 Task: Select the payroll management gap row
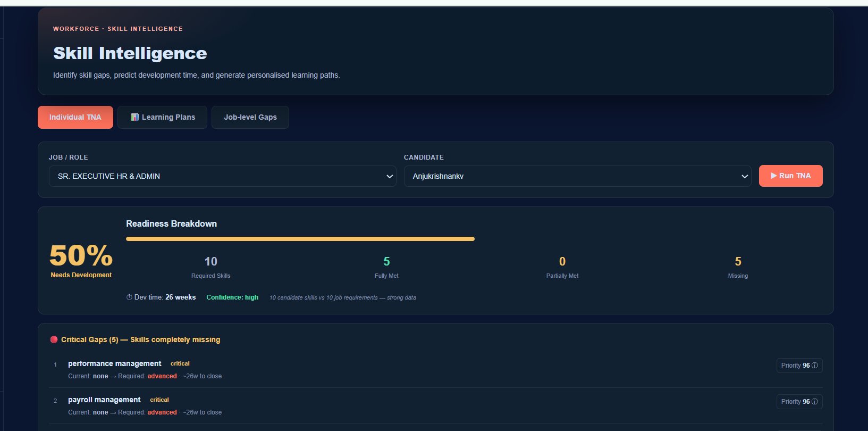point(436,405)
